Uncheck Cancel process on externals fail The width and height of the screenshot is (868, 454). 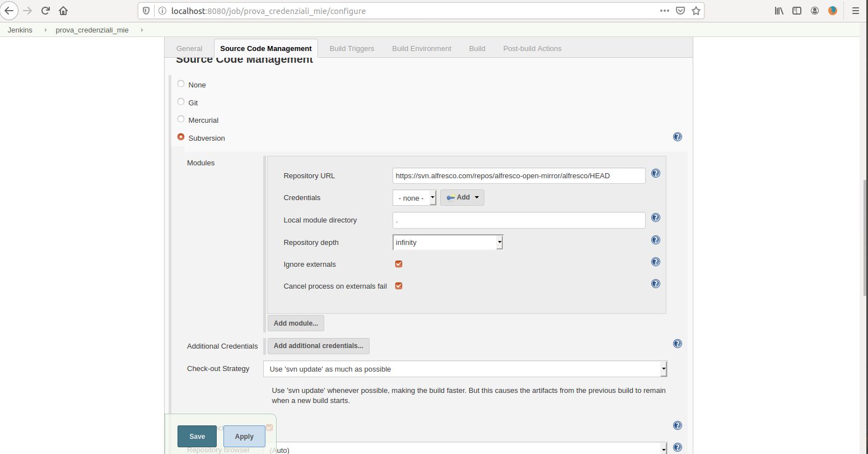pos(399,286)
